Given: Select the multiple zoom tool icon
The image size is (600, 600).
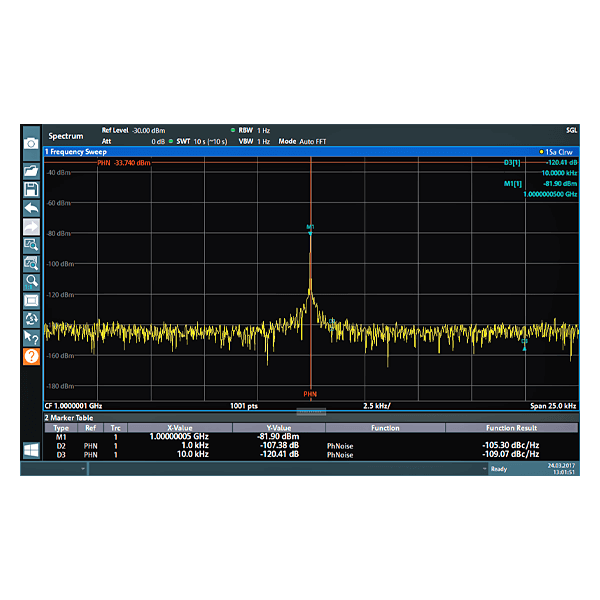Looking at the screenshot, I should click(31, 263).
